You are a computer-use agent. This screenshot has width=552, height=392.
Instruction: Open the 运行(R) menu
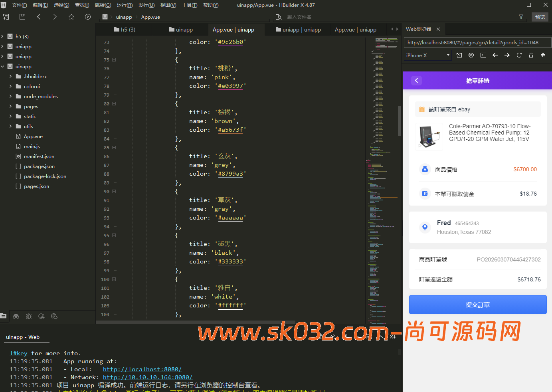[x=125, y=5]
